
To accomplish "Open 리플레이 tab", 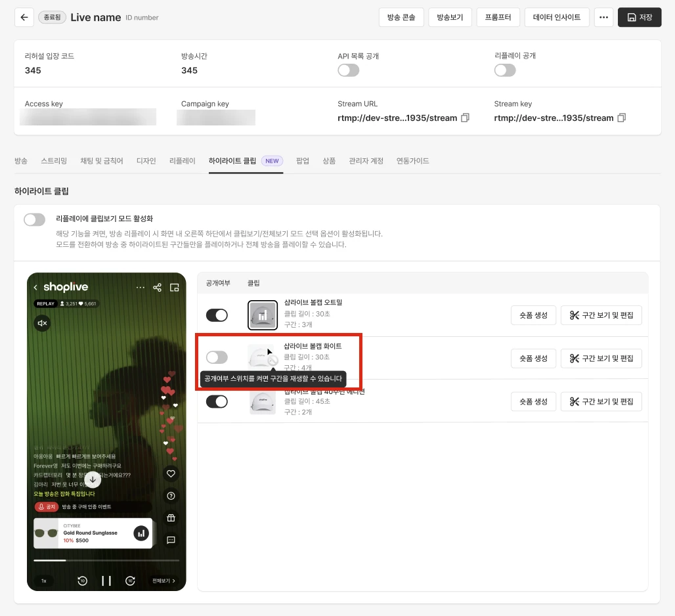I will pos(182,161).
